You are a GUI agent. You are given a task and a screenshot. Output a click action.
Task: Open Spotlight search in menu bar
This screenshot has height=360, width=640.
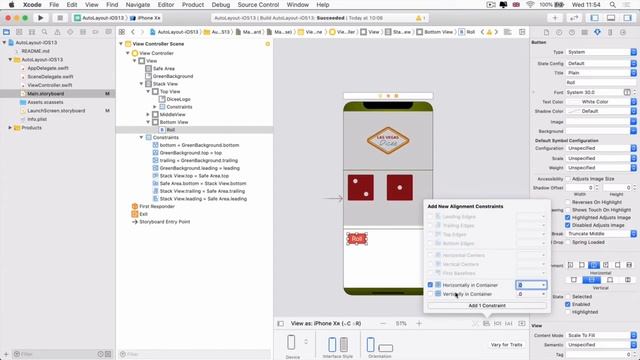pyautogui.click(x=613, y=5)
